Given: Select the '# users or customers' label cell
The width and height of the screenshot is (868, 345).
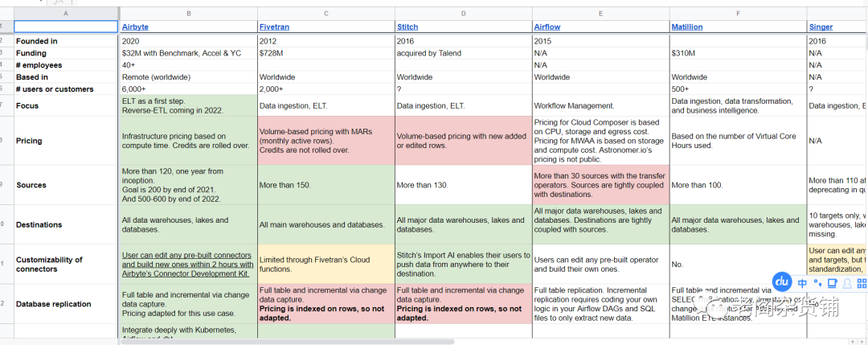Looking at the screenshot, I should (67, 89).
